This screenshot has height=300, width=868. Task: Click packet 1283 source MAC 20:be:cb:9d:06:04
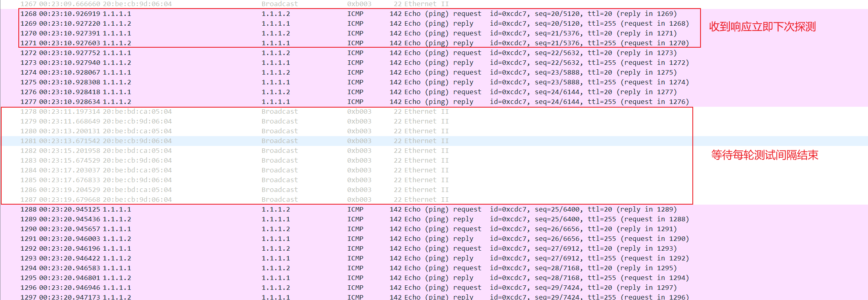click(137, 161)
